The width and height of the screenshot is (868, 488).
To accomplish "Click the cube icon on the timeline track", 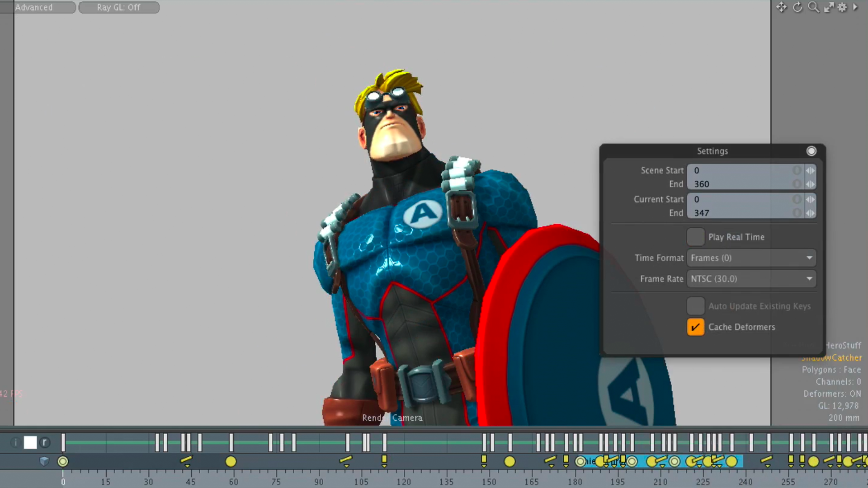I will 44,461.
